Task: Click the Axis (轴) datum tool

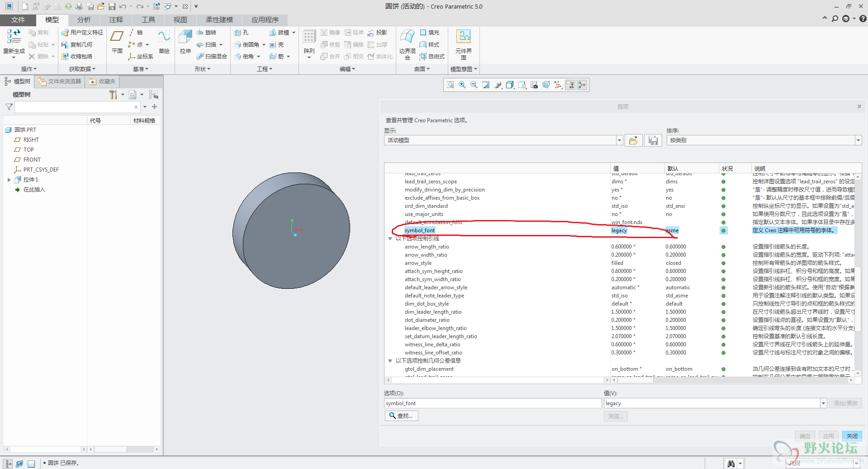Action: click(136, 33)
